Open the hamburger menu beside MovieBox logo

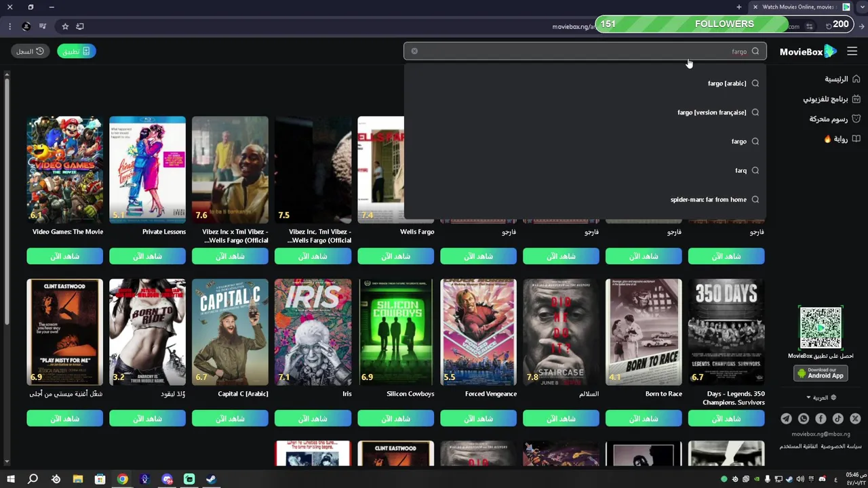[852, 52]
